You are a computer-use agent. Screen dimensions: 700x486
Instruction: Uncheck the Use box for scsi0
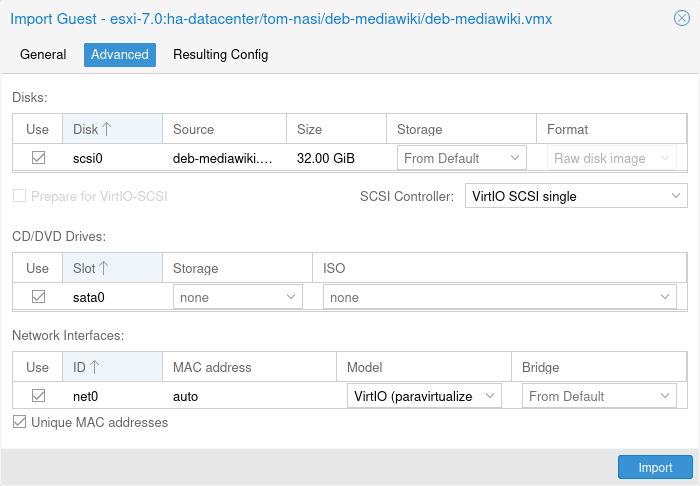click(38, 158)
